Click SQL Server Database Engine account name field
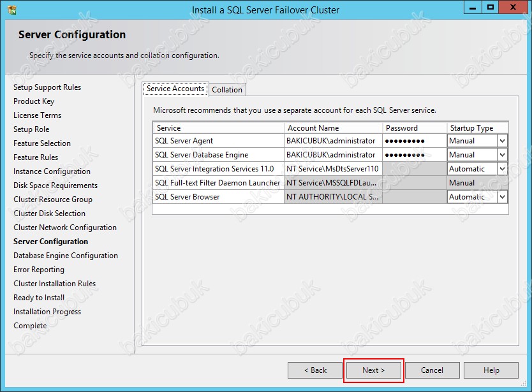The image size is (532, 392). pos(333,155)
